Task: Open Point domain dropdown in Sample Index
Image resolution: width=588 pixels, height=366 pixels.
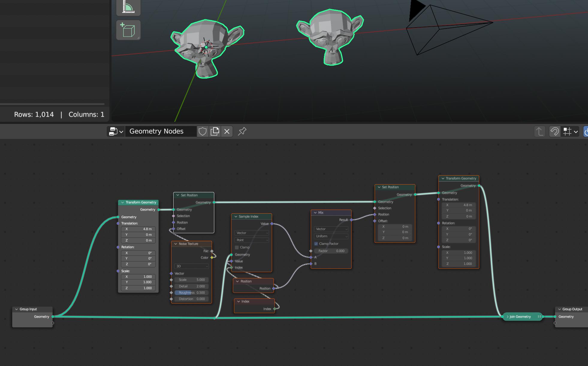Action: click(x=251, y=240)
